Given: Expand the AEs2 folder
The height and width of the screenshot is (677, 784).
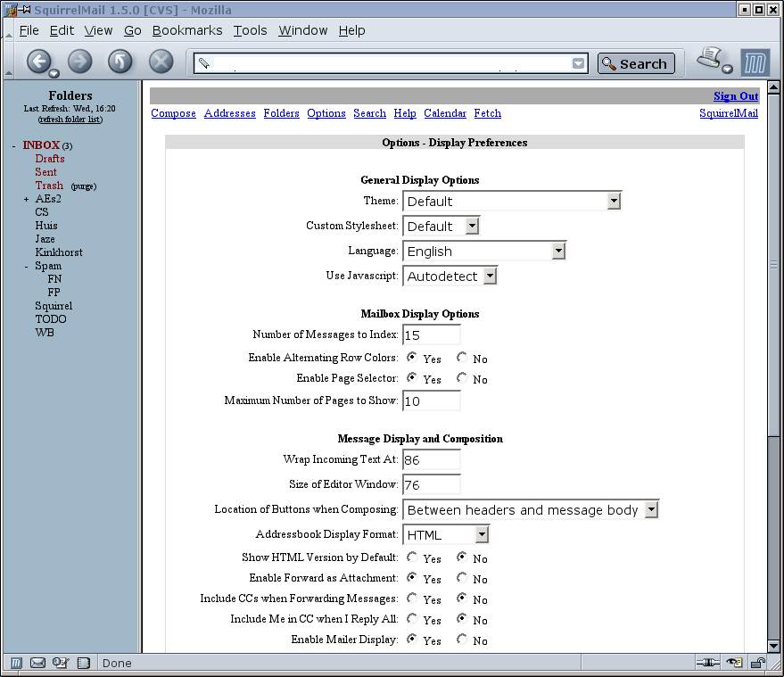Looking at the screenshot, I should click(x=26, y=199).
